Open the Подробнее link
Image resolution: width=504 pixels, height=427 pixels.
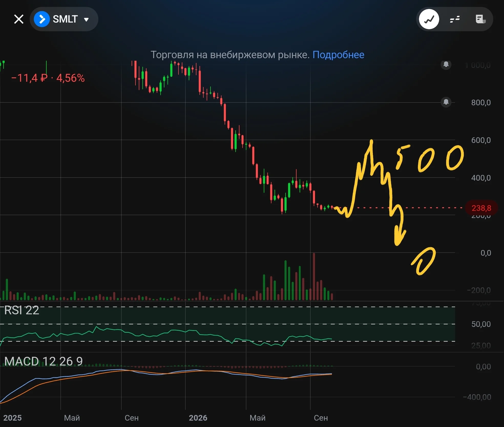click(338, 55)
